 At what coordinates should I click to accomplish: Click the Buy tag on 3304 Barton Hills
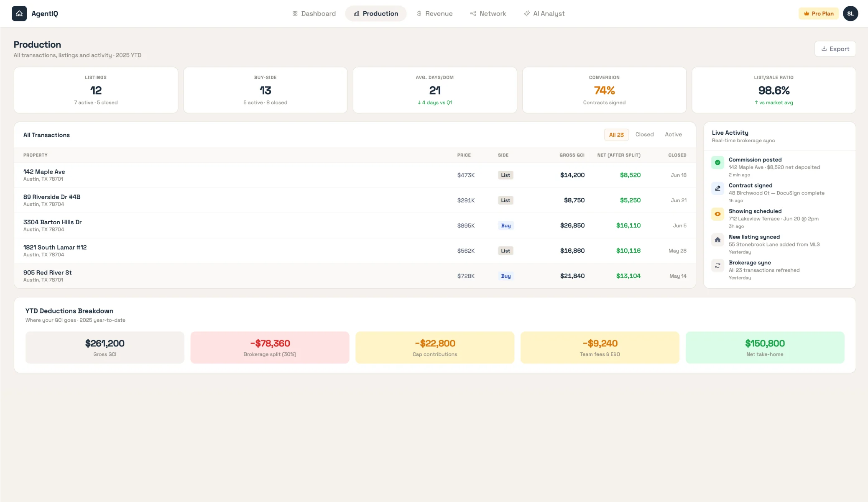click(506, 225)
